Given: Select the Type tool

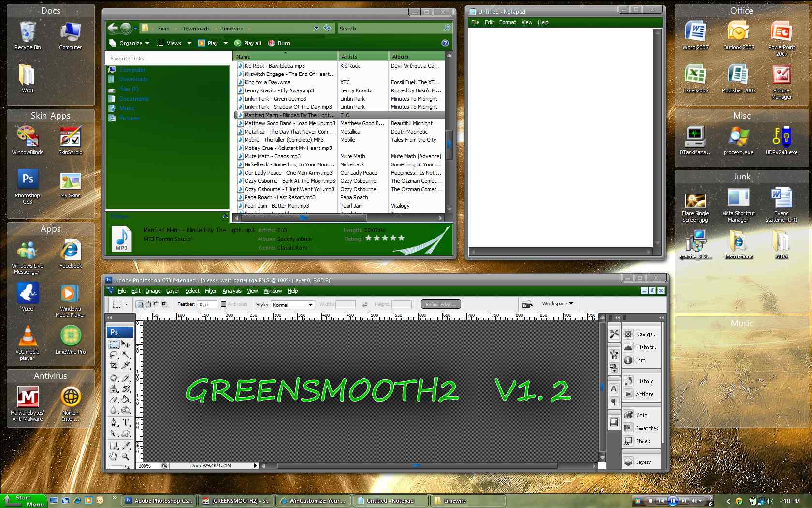Looking at the screenshot, I should 126,422.
